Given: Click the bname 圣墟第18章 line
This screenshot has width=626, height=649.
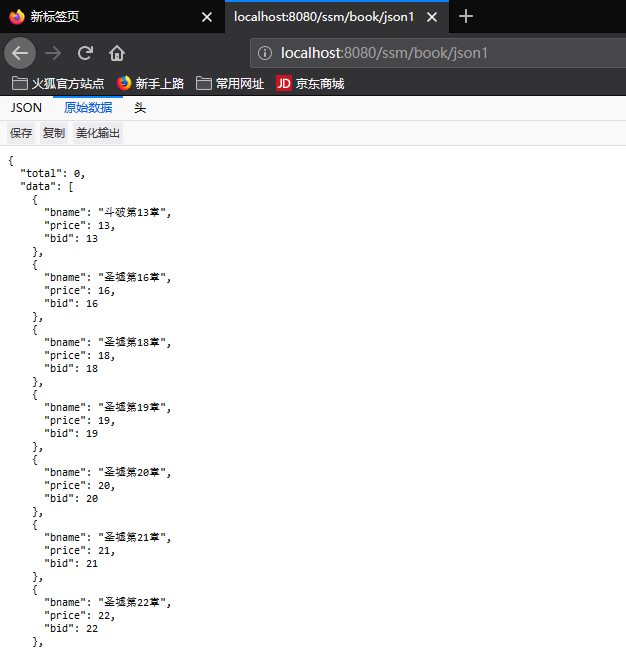Looking at the screenshot, I should 108,342.
